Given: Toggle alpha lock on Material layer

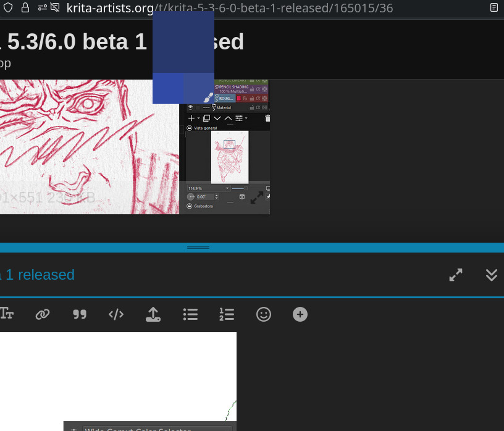Looking at the screenshot, I should (x=258, y=107).
